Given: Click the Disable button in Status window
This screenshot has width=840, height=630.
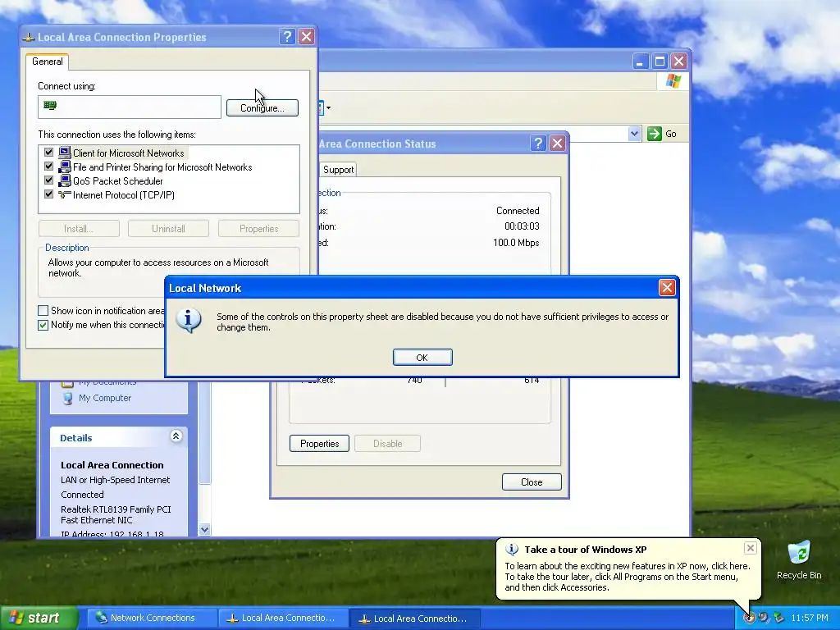Looking at the screenshot, I should pos(387,444).
